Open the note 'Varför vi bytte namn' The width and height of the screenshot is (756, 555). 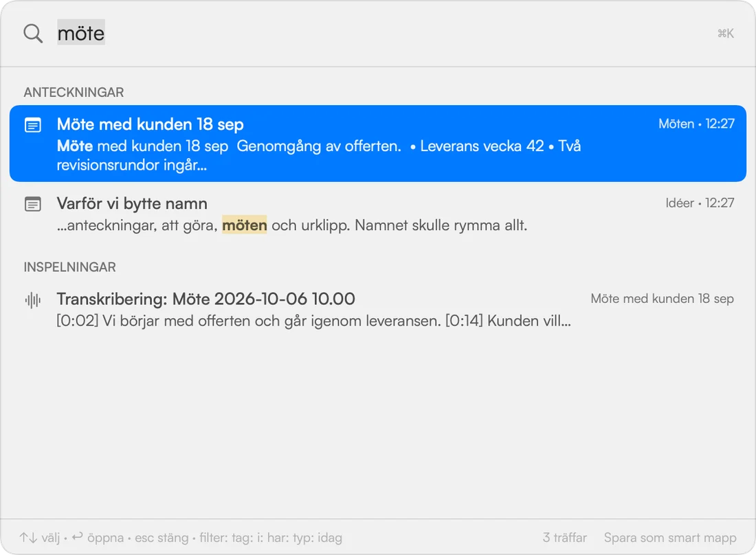[x=378, y=214]
